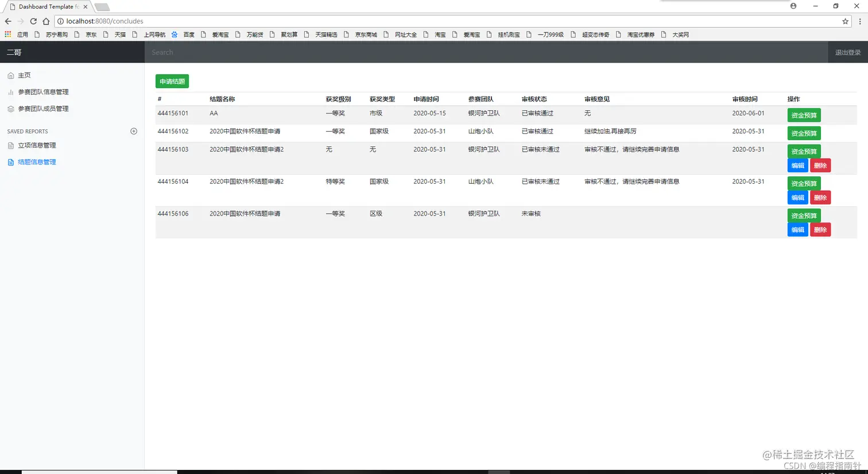Click the 未审核 status cell
Image resolution: width=868 pixels, height=474 pixels.
tap(531, 214)
